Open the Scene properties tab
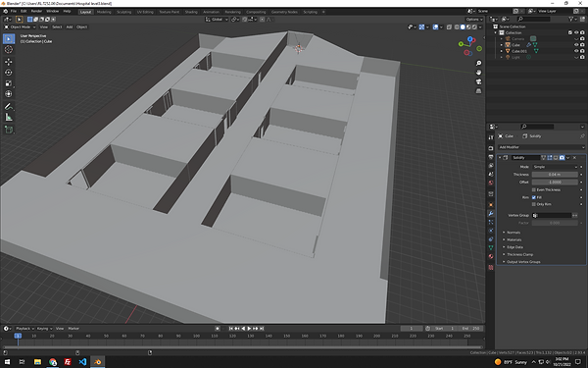588x368 pixels. click(x=491, y=175)
